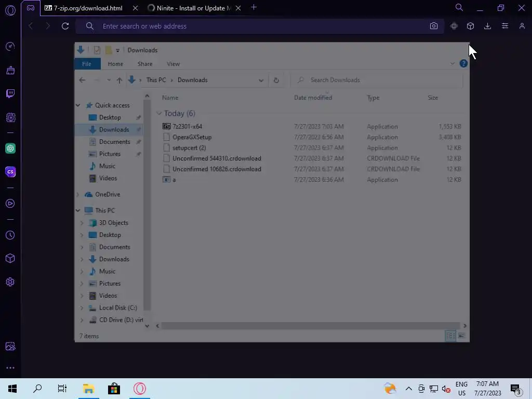The width and height of the screenshot is (532, 399).
Task: Expand the Explorer ribbon chevron
Action: point(453,63)
